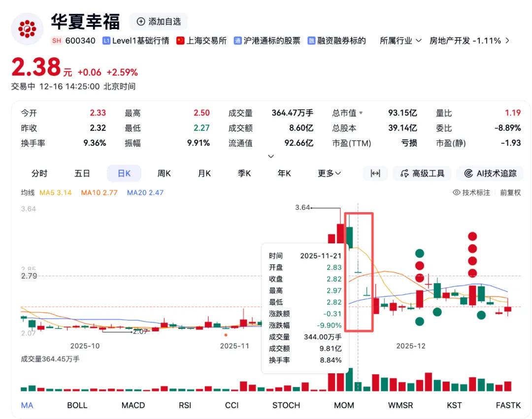Click the Level1基础行情 badge icon
Viewport: 532px width, 419px height.
point(106,41)
